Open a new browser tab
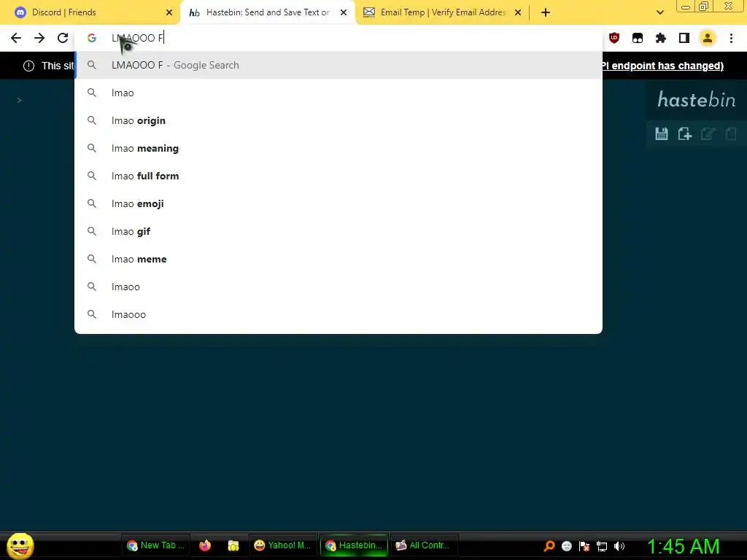The height and width of the screenshot is (560, 747). pos(546,12)
